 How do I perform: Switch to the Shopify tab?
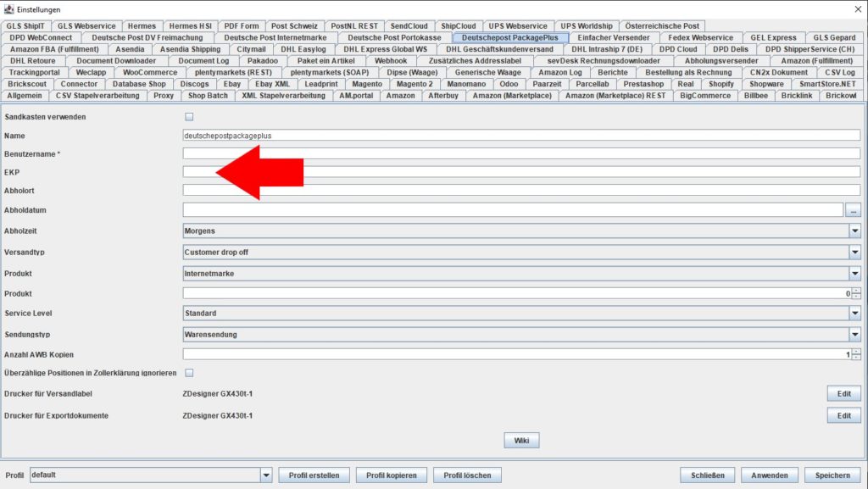[721, 84]
